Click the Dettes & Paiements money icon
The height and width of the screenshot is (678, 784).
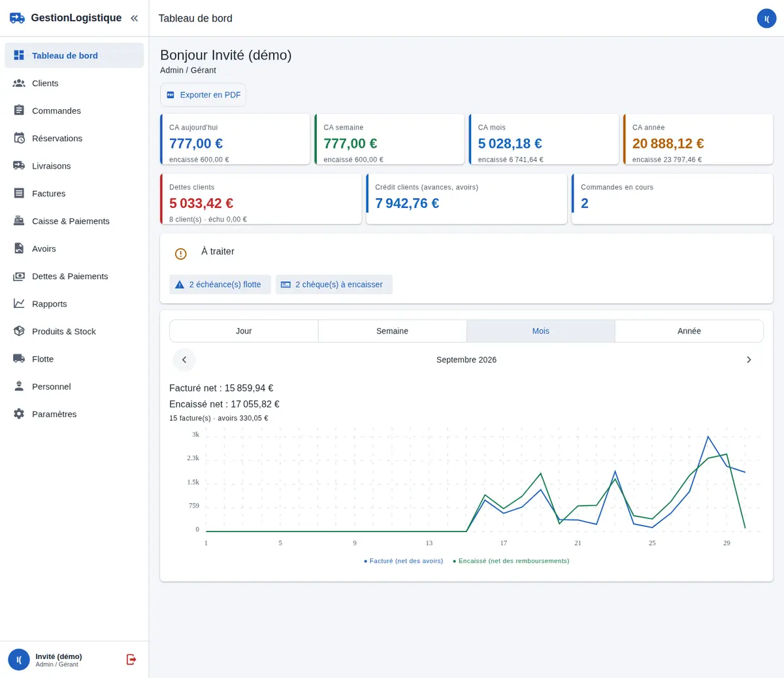tap(19, 276)
